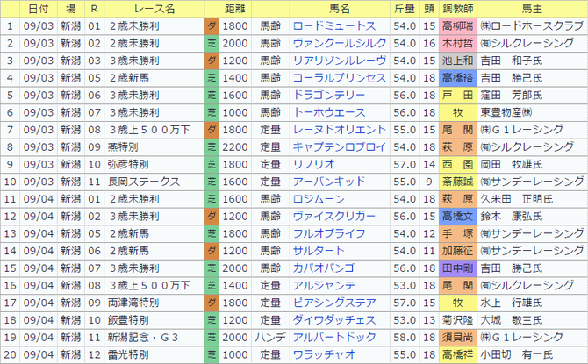
Task: Open horse link アルバートドック
Action: 334,338
